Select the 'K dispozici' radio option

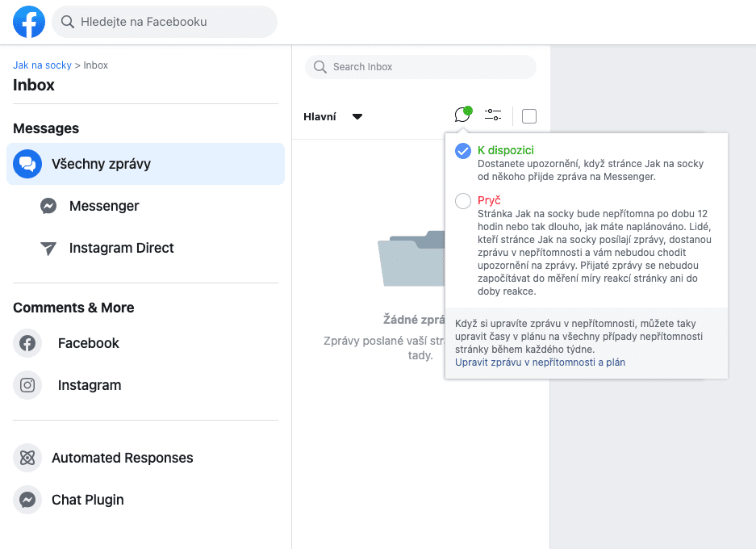[463, 151]
